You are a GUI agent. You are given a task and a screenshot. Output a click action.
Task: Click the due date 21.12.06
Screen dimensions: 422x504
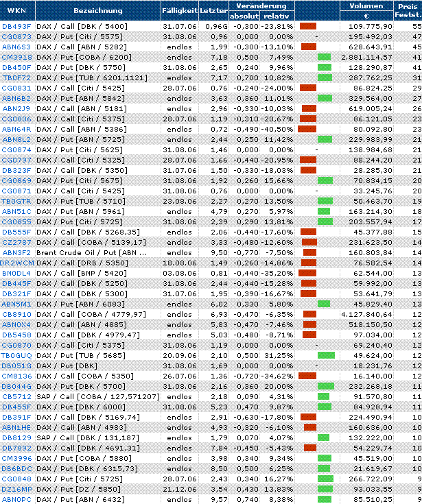pyautogui.click(x=180, y=489)
